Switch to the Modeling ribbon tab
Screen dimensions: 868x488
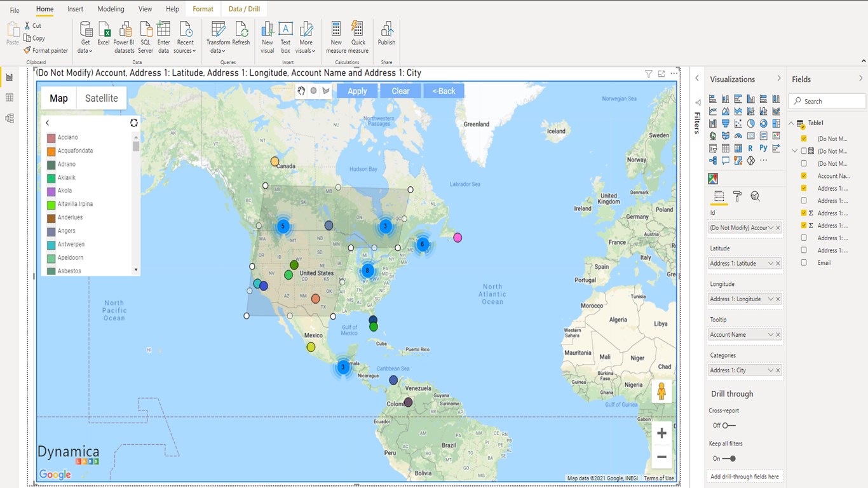click(x=111, y=9)
